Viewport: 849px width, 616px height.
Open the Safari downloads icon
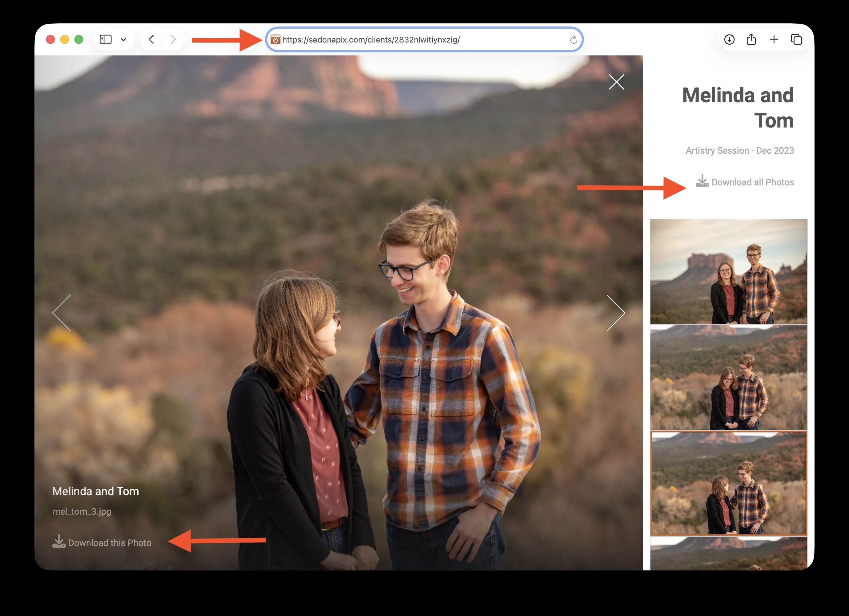729,39
